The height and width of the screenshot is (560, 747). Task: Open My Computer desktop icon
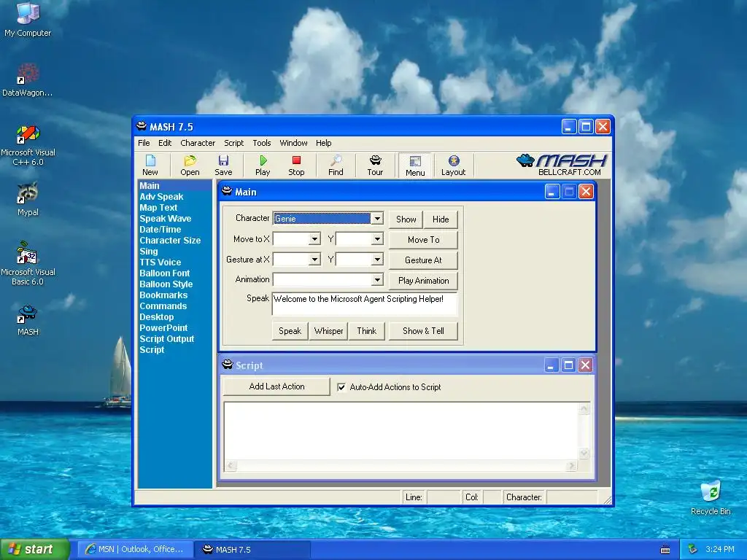(28, 20)
